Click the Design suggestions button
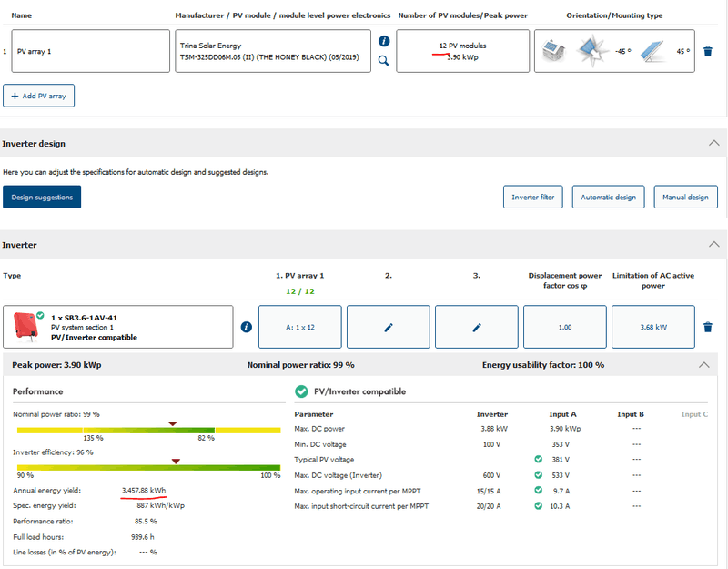Screen dimensions: 728x569 [x=42, y=197]
